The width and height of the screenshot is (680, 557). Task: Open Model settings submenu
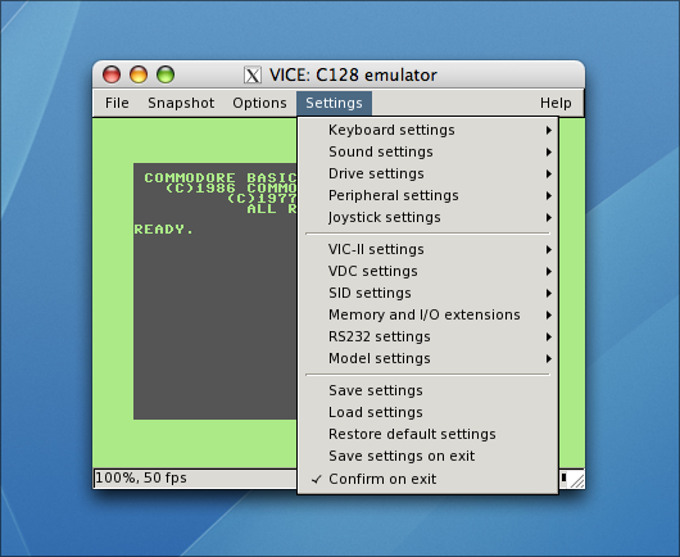click(428, 359)
